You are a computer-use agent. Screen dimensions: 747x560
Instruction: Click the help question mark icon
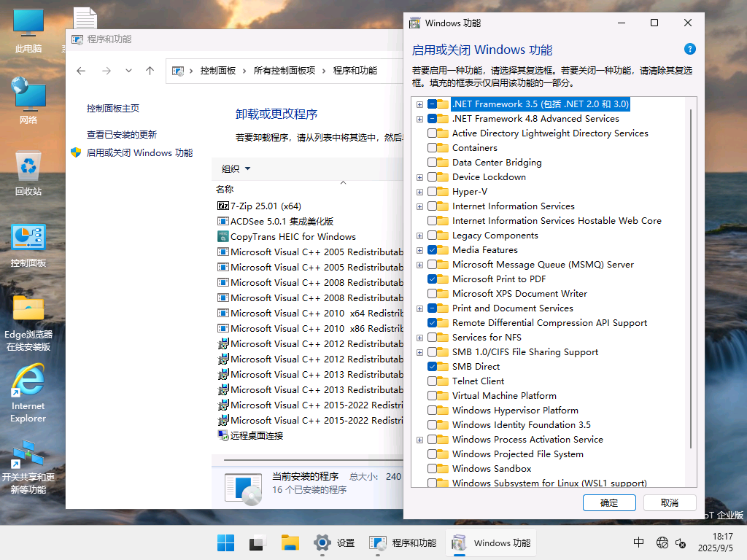(x=689, y=49)
